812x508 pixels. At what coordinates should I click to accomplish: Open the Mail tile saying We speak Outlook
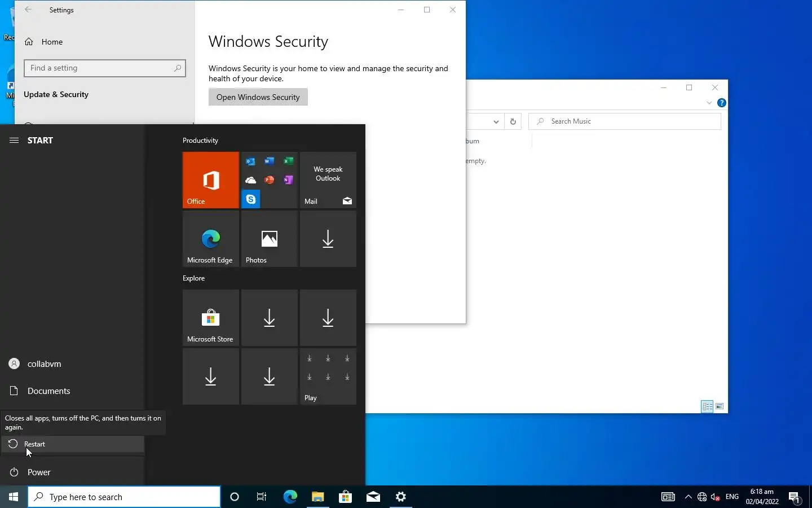pos(328,180)
